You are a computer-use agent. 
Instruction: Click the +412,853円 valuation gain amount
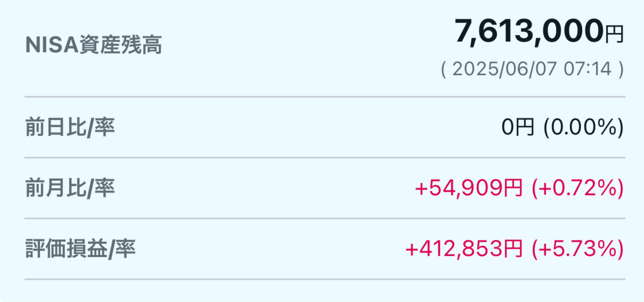464,249
